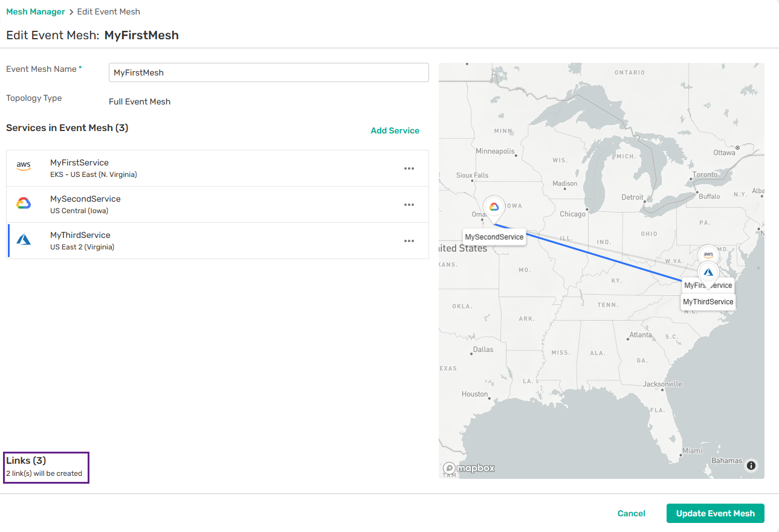Screen dimensions: 779x532
Task: Open more options menu for MySecondService
Action: point(409,205)
